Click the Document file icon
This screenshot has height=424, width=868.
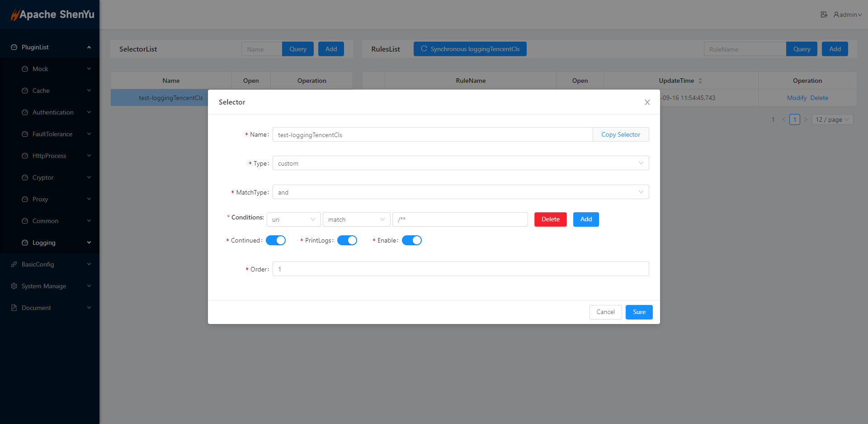click(x=14, y=308)
